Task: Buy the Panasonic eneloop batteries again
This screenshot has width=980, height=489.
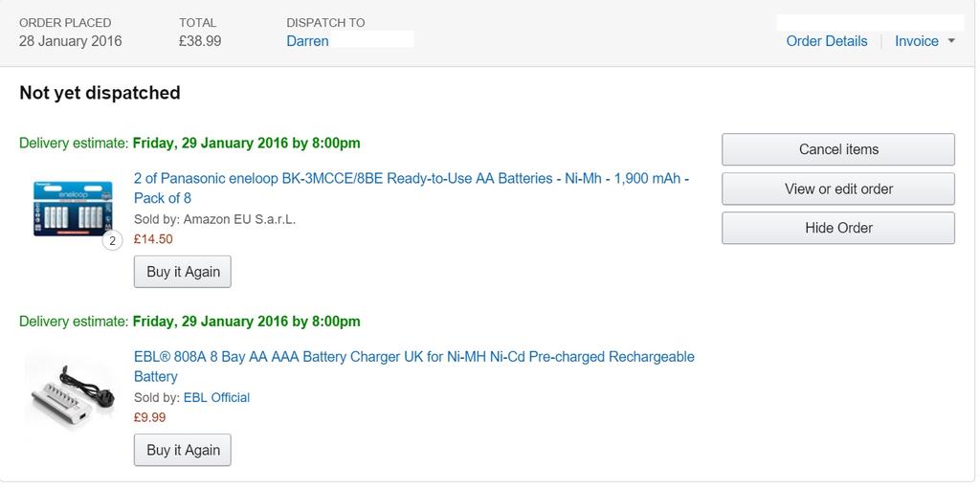Action: tap(183, 272)
